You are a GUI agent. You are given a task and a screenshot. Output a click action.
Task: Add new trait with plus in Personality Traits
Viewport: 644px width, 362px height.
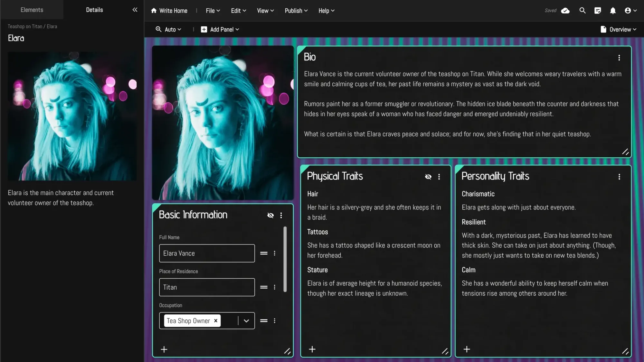[x=467, y=349]
